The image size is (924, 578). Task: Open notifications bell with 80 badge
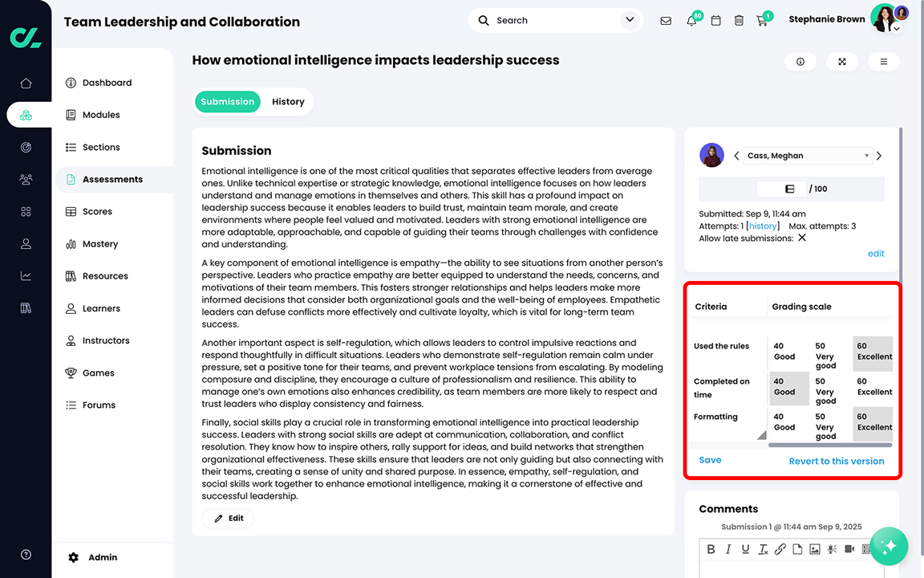click(692, 21)
